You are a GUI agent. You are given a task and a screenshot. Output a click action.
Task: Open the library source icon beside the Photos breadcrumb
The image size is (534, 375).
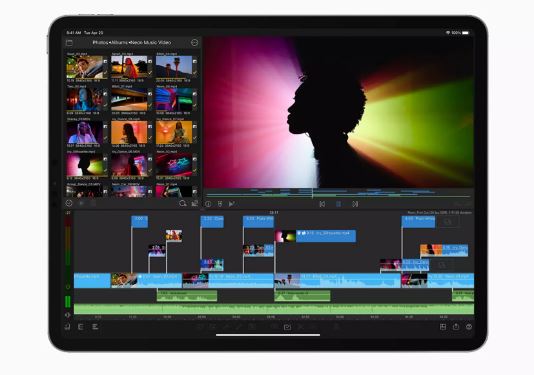click(x=69, y=43)
